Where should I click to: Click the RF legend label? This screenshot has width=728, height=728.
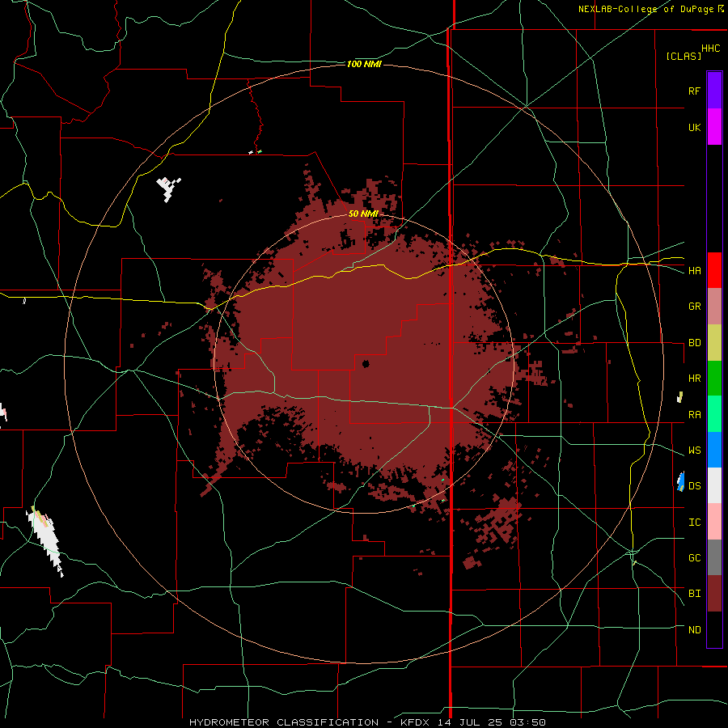point(694,91)
